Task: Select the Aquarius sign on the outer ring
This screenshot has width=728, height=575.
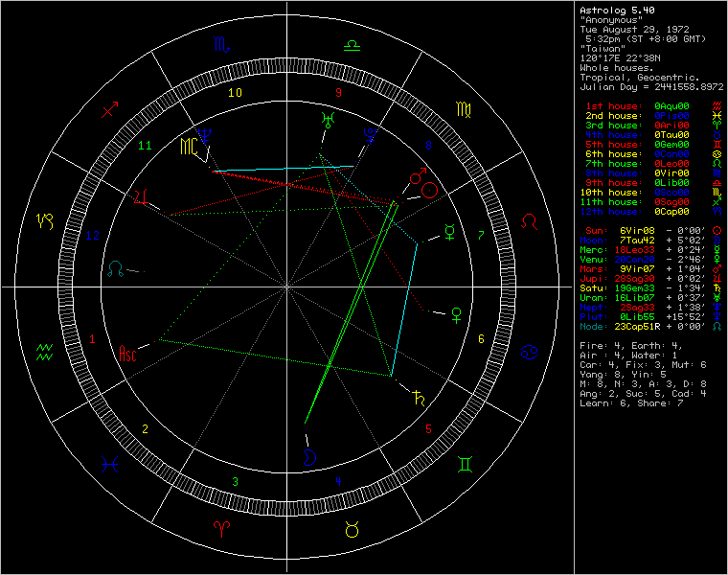Action: coord(44,351)
